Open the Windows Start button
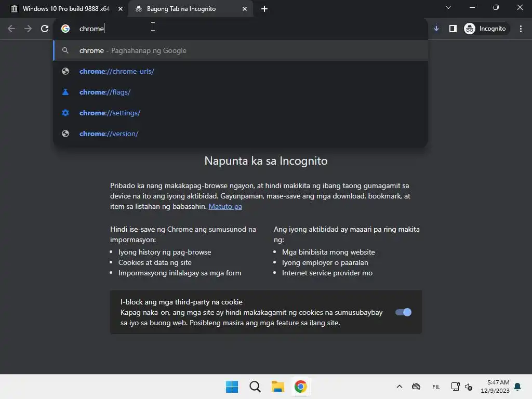532x399 pixels. [232, 387]
